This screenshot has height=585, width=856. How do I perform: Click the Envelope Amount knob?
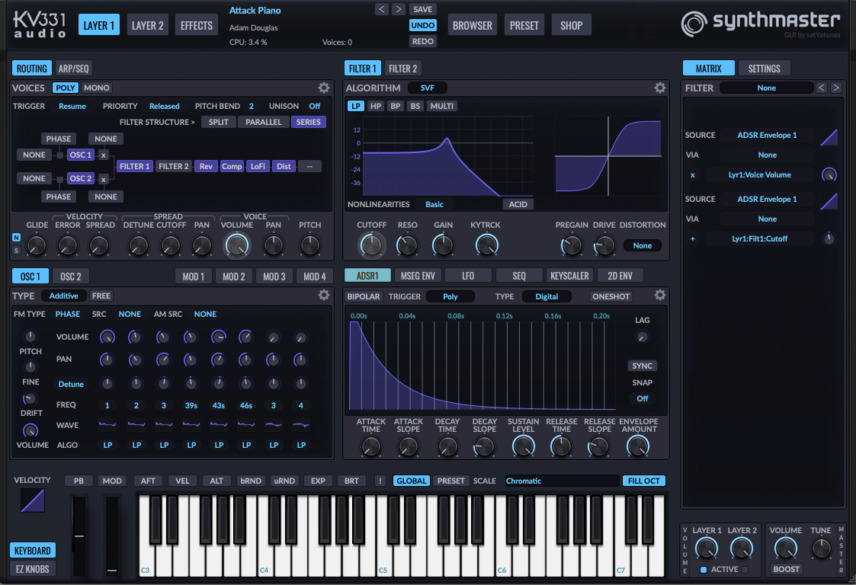[x=638, y=446]
